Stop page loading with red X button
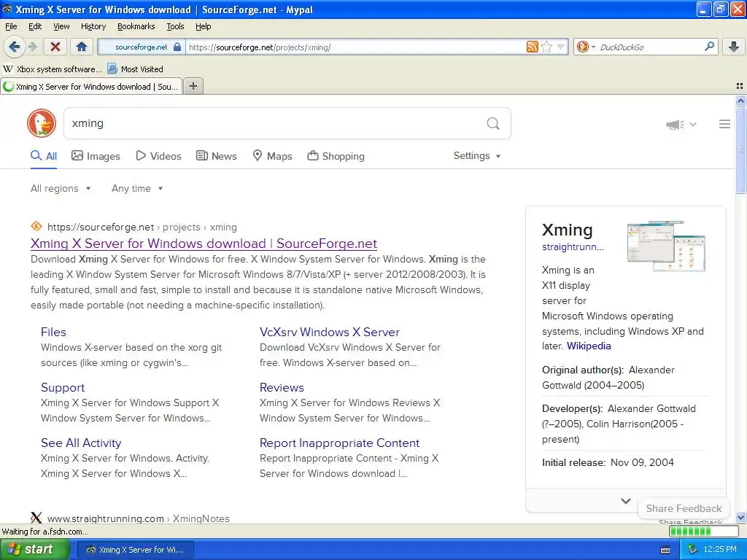 point(55,47)
